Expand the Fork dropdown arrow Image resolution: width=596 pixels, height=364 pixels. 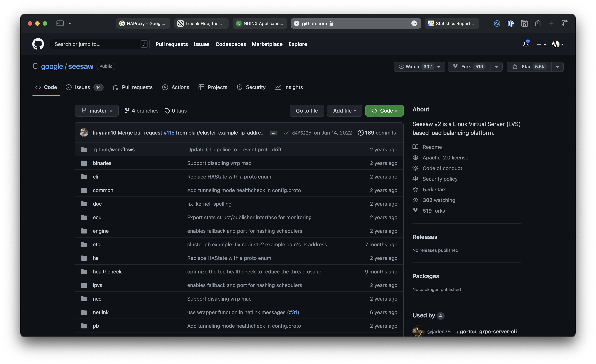click(x=496, y=67)
